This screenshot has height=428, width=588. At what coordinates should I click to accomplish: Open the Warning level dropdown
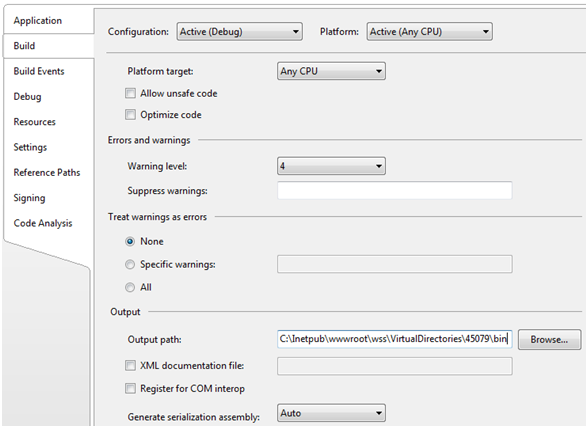coord(331,166)
